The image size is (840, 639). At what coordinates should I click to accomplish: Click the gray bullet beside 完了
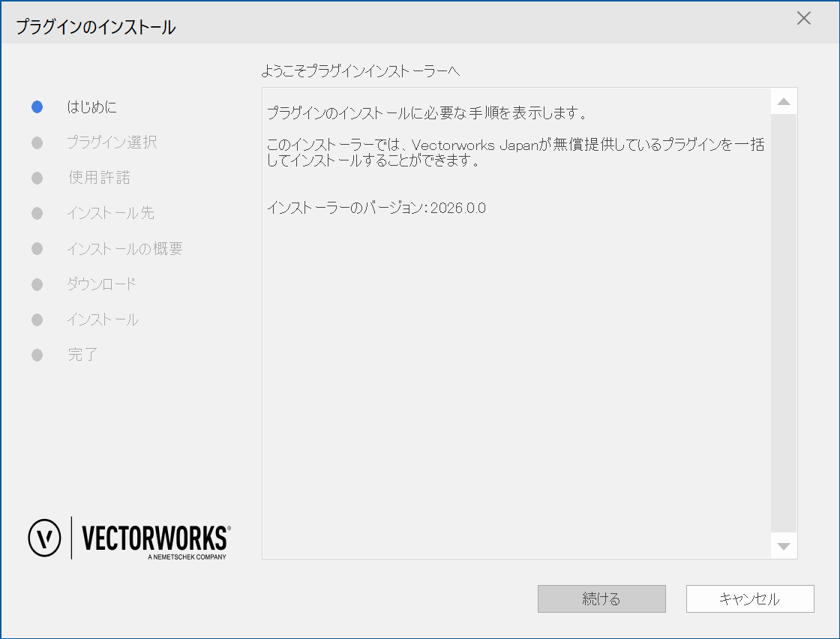click(37, 355)
